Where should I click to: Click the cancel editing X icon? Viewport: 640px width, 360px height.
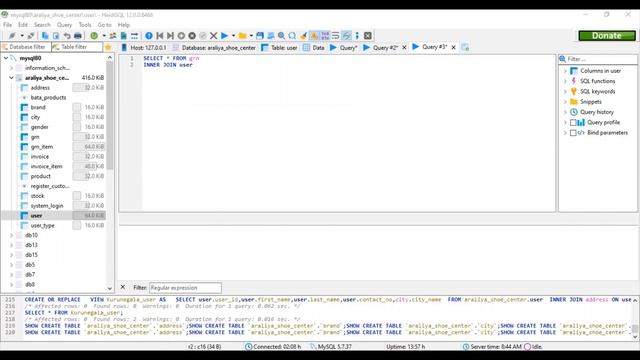pos(213,36)
